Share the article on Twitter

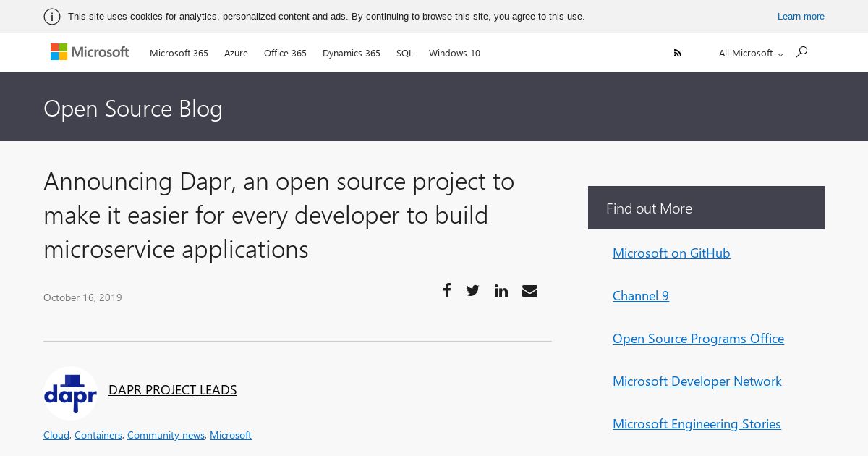[x=473, y=291]
